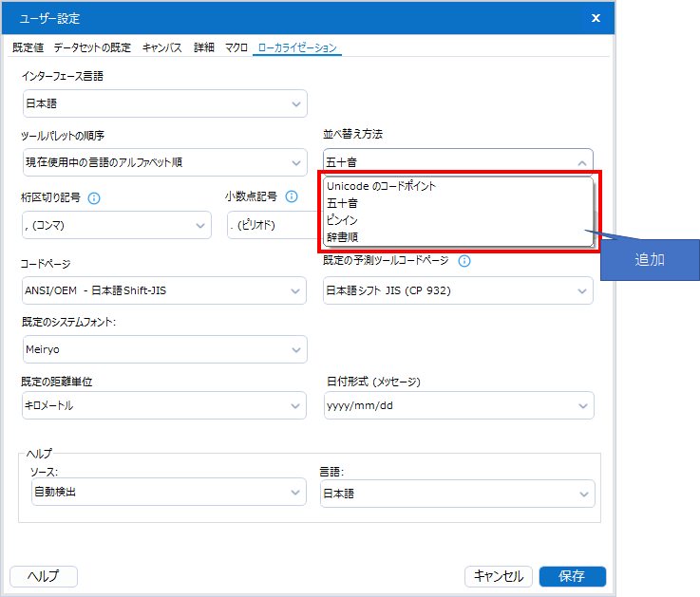
Task: Switch to the 既定値 tab
Action: click(x=28, y=47)
